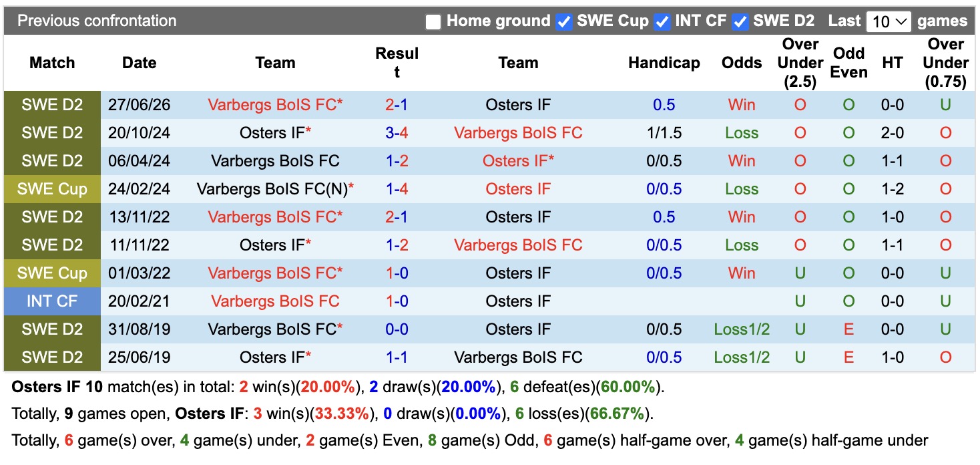Uncheck the SWE Cup filter checkbox
The image size is (980, 465).
(564, 22)
